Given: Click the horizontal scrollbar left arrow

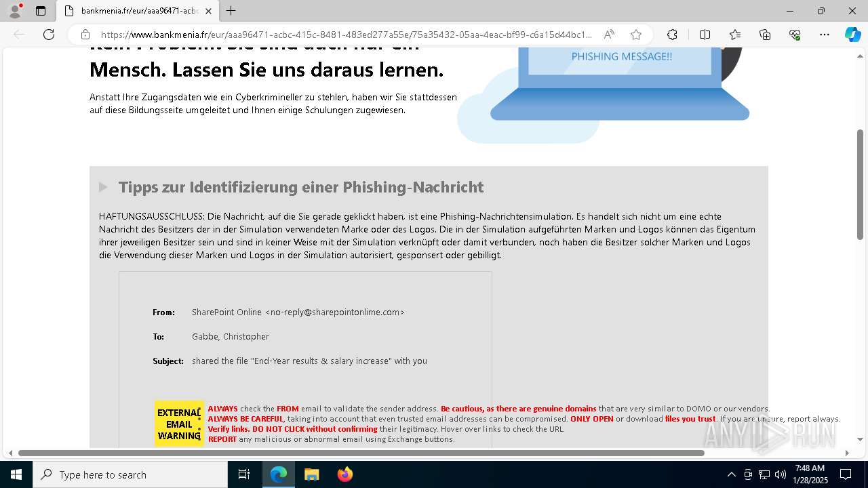Looking at the screenshot, I should point(10,453).
